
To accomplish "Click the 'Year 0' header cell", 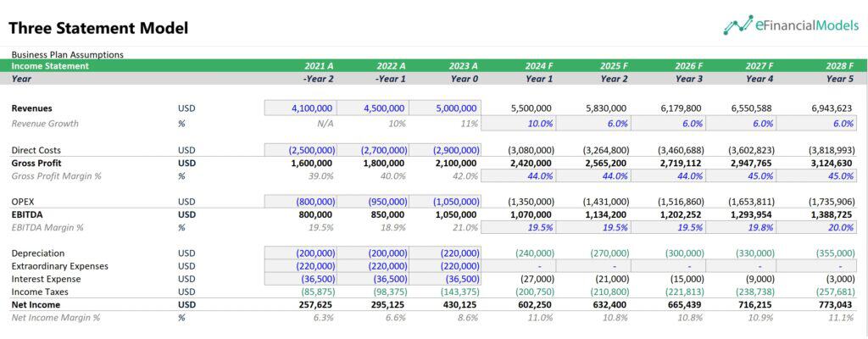I will pyautogui.click(x=464, y=79).
